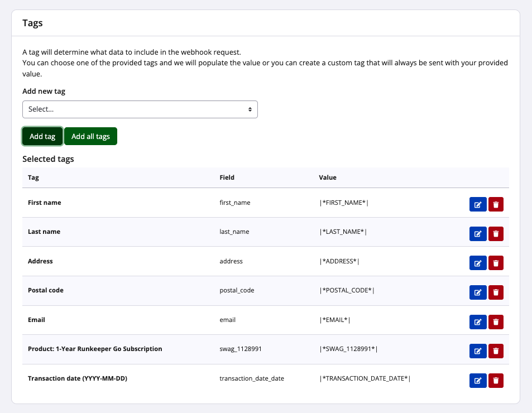Delete the Postal code tag
Screen dimensions: 532x413
click(x=496, y=292)
